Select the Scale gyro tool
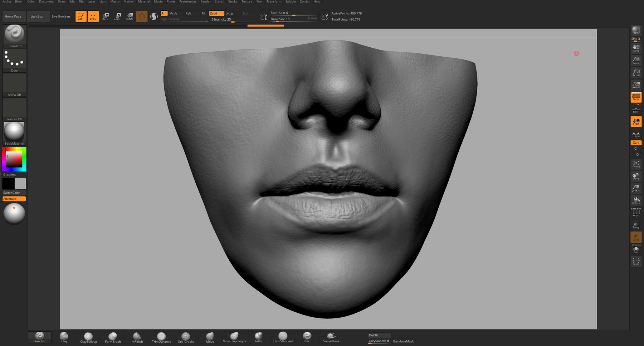 (117, 16)
